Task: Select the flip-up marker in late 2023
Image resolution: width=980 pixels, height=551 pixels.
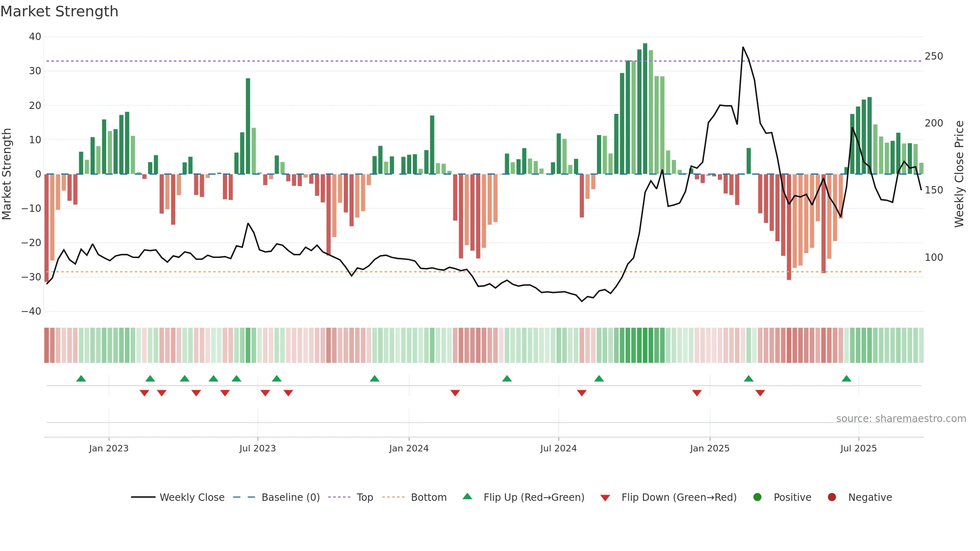Action: 375,378
